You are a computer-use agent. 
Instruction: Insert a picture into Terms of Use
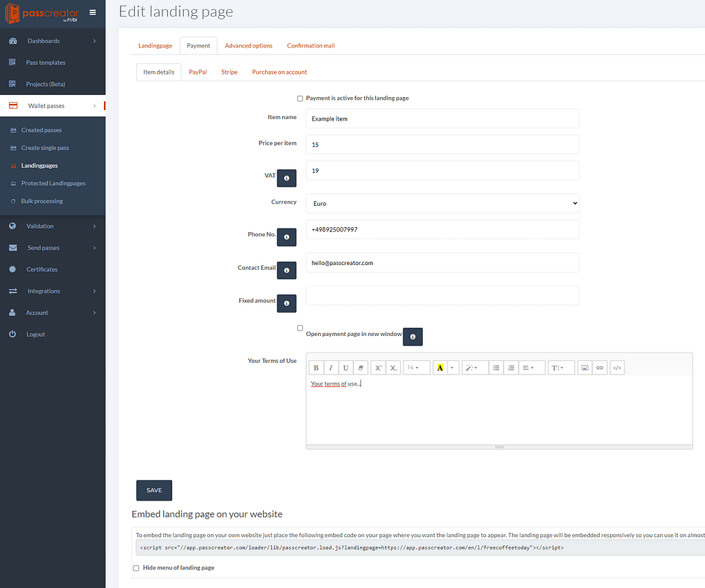tap(585, 368)
